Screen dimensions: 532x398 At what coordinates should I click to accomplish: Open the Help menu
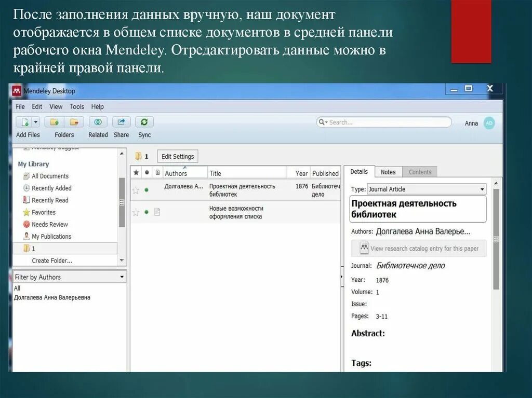coord(97,106)
